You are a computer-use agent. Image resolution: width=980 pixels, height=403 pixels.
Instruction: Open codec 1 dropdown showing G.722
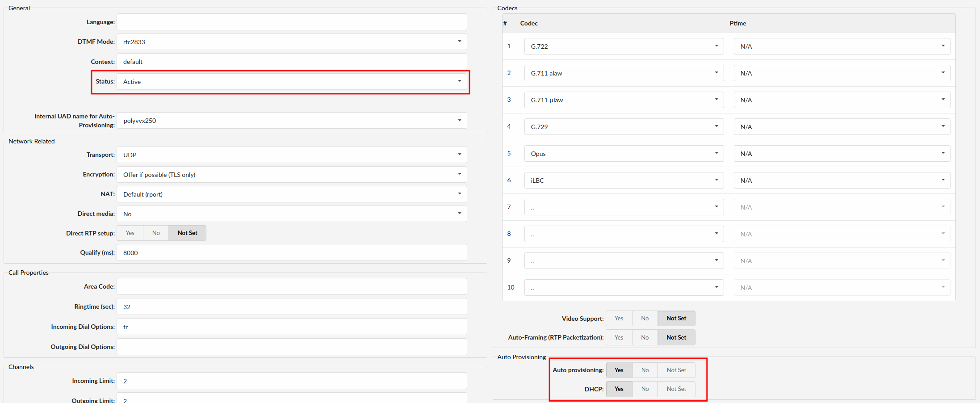(624, 46)
